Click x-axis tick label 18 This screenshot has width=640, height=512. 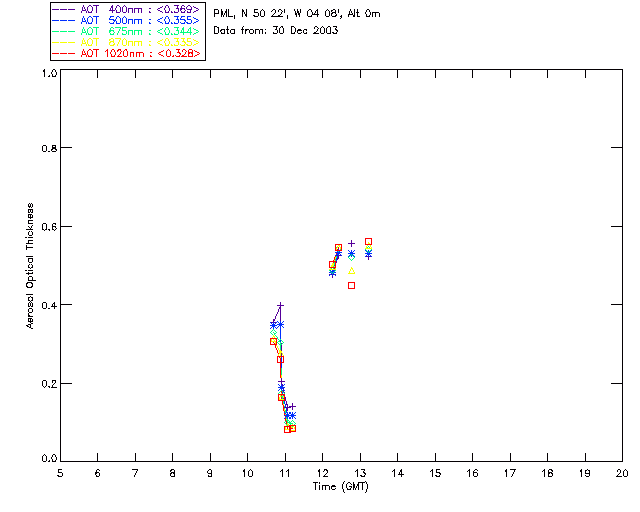[x=547, y=474]
